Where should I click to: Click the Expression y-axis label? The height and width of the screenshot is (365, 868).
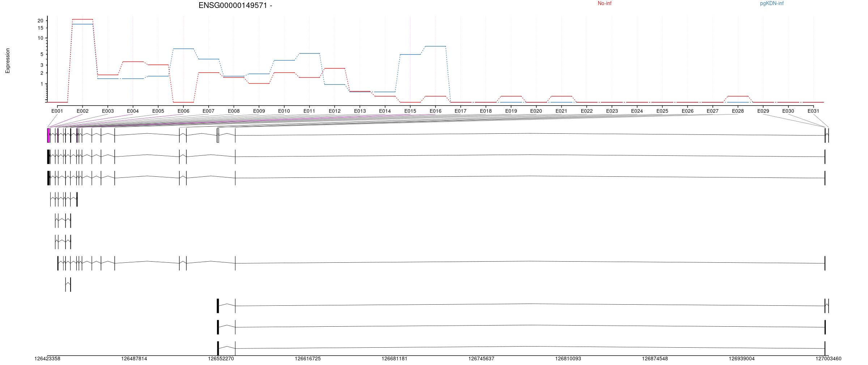(x=8, y=61)
